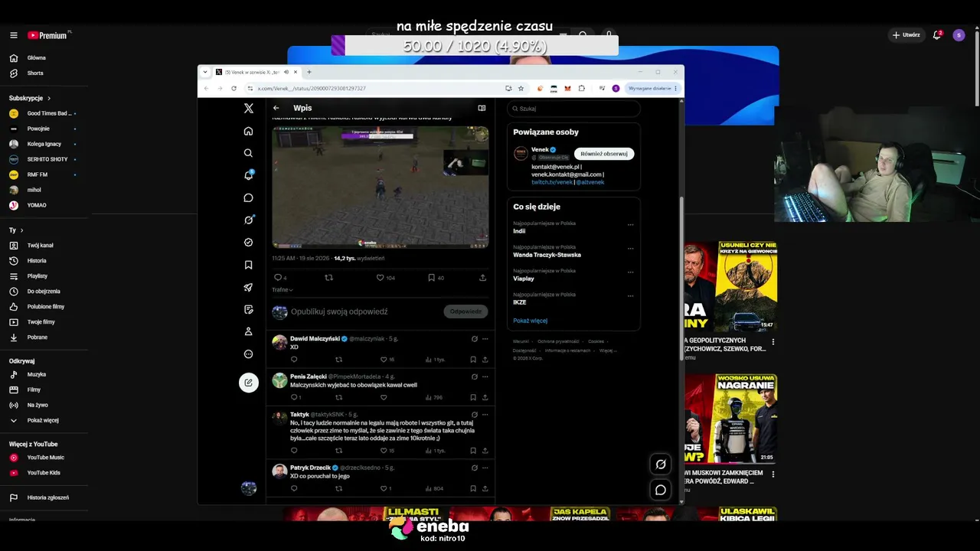The width and height of the screenshot is (980, 551).
Task: Go back with the arrow beside Wpis
Action: pos(276,108)
